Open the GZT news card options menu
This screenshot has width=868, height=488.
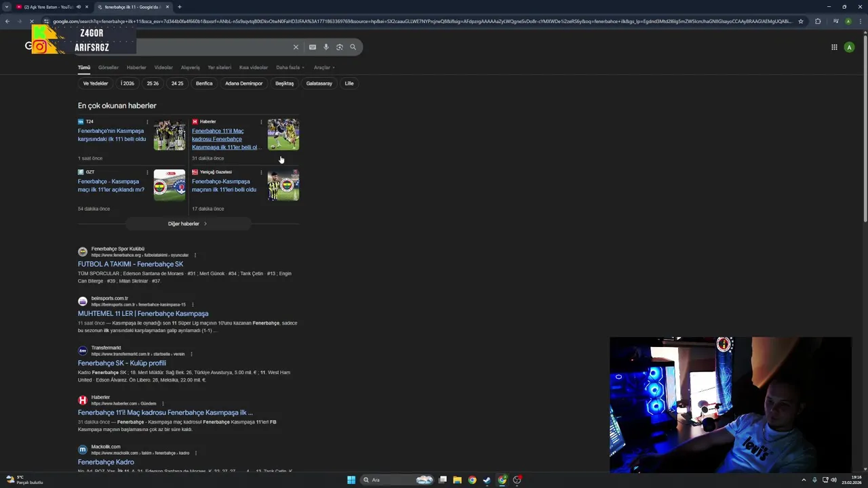pos(147,172)
